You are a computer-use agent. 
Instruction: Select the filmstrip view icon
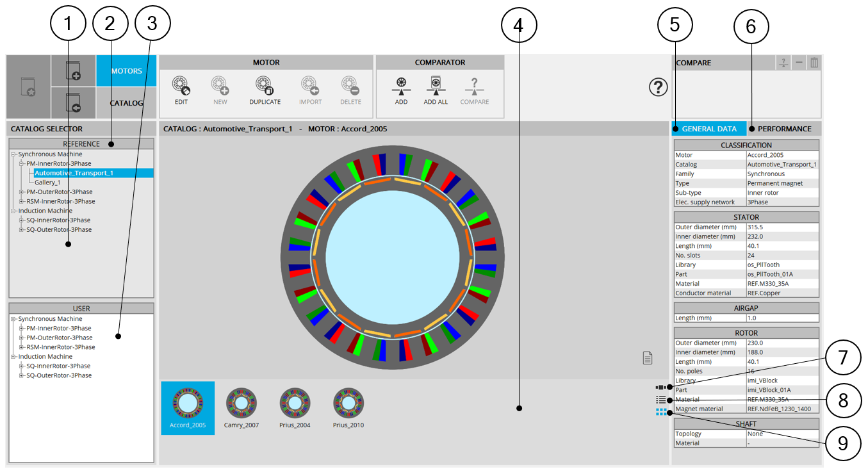tap(660, 388)
